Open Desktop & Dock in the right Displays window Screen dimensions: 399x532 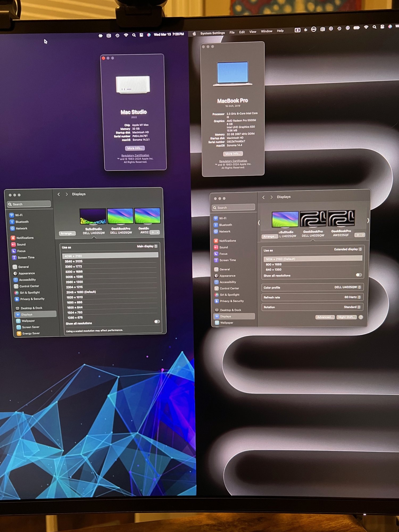click(x=228, y=310)
